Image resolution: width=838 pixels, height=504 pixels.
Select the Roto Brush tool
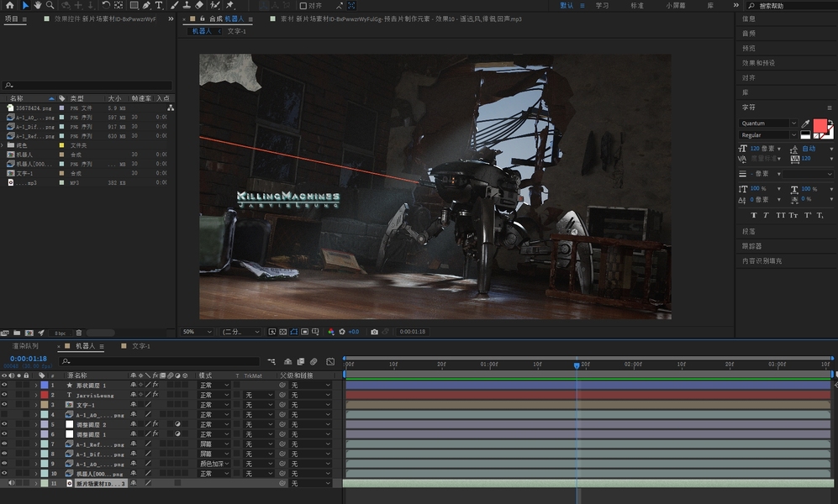(x=215, y=5)
